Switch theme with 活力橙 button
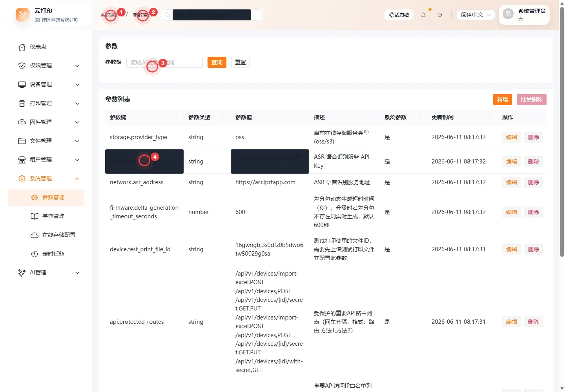Image resolution: width=565 pixels, height=392 pixels. tap(399, 15)
